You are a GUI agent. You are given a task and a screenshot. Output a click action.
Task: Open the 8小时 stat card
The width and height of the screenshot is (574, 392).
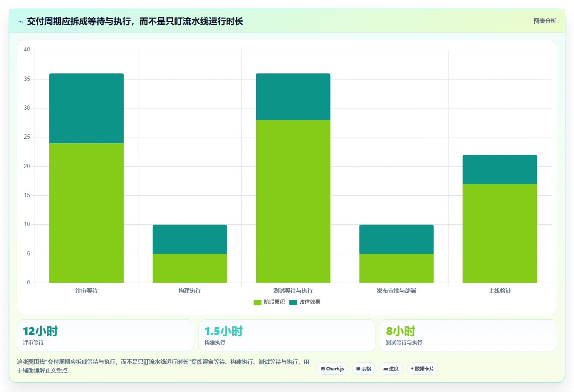[468, 335]
